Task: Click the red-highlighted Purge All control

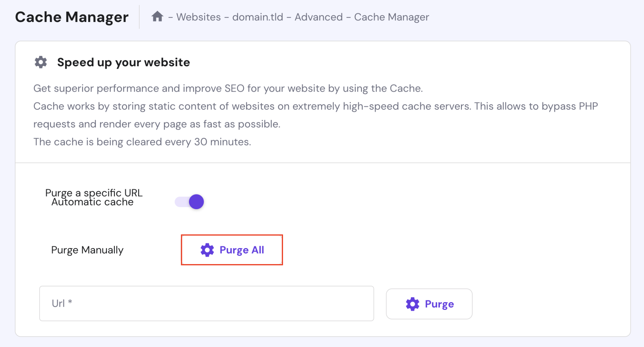Action: (x=232, y=250)
